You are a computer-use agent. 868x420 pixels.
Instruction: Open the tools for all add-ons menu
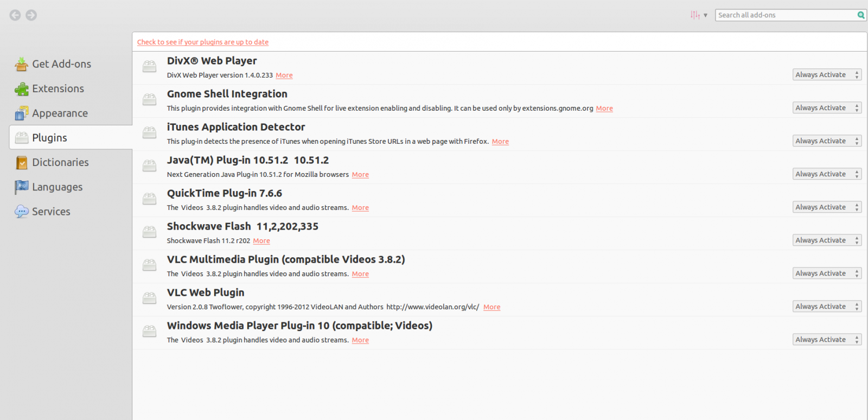(699, 15)
